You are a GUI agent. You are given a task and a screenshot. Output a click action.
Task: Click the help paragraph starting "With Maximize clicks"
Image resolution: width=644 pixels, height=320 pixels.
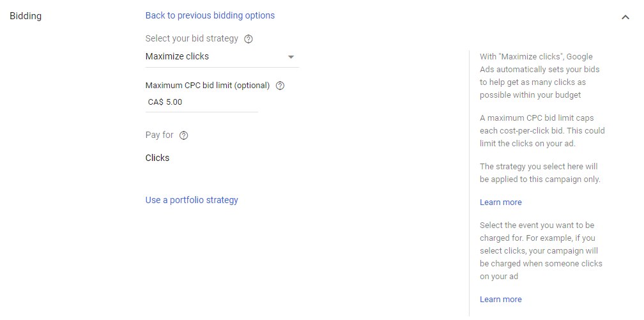coord(540,75)
